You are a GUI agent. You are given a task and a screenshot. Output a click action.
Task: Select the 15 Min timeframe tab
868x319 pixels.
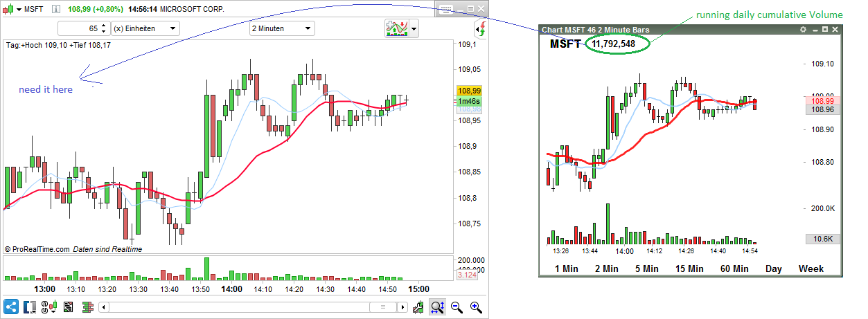tap(689, 268)
